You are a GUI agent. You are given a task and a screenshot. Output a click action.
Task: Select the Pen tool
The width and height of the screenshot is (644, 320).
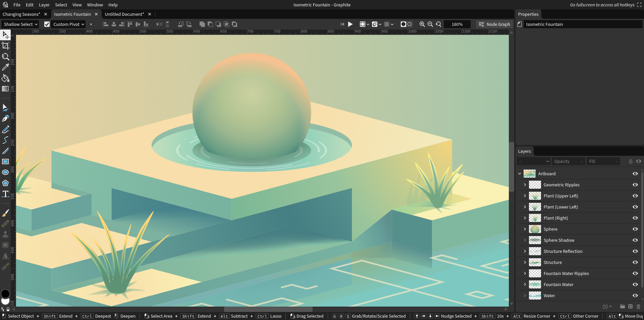5,119
